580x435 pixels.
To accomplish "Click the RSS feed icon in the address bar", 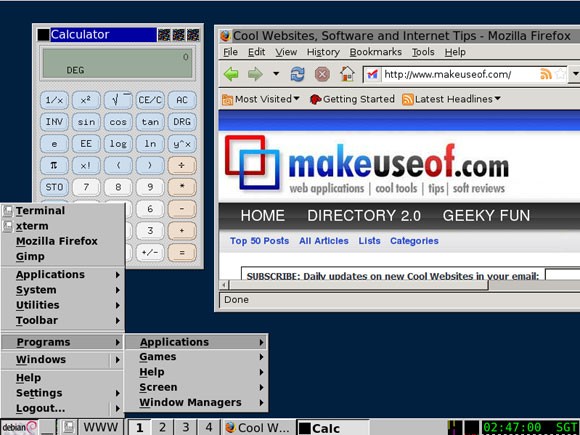I will [x=546, y=74].
